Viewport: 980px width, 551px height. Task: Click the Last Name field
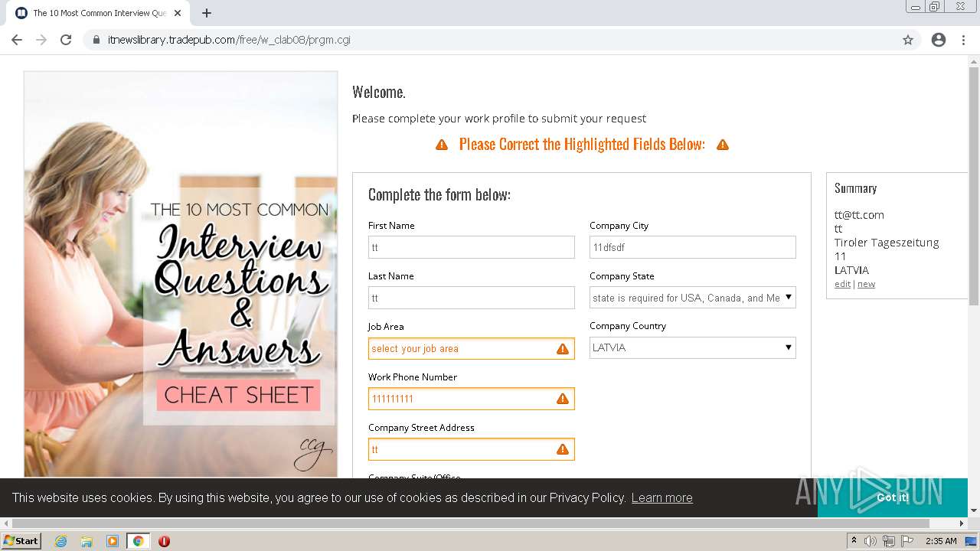(x=471, y=298)
